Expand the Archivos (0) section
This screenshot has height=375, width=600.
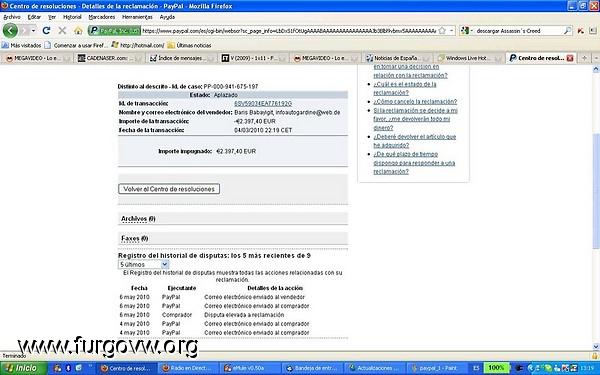(x=138, y=219)
